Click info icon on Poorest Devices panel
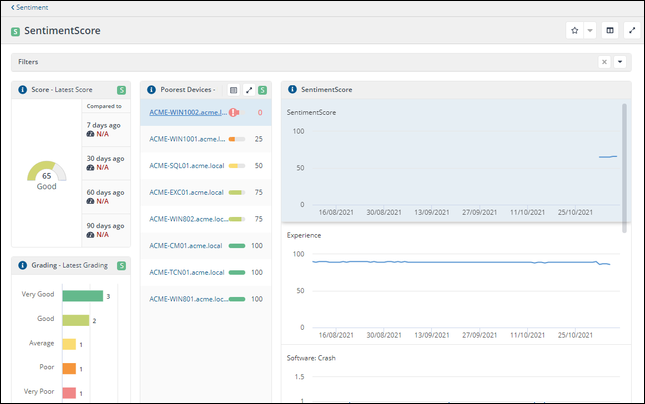Viewport: 645px width, 404px height. (x=151, y=90)
